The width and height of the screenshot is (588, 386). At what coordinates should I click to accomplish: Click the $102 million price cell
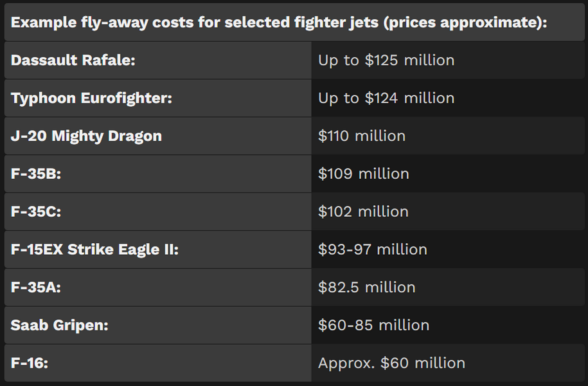coord(448,212)
